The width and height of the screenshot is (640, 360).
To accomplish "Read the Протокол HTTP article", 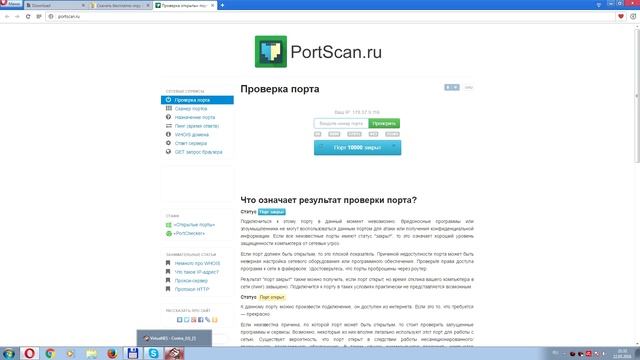I will (192, 289).
